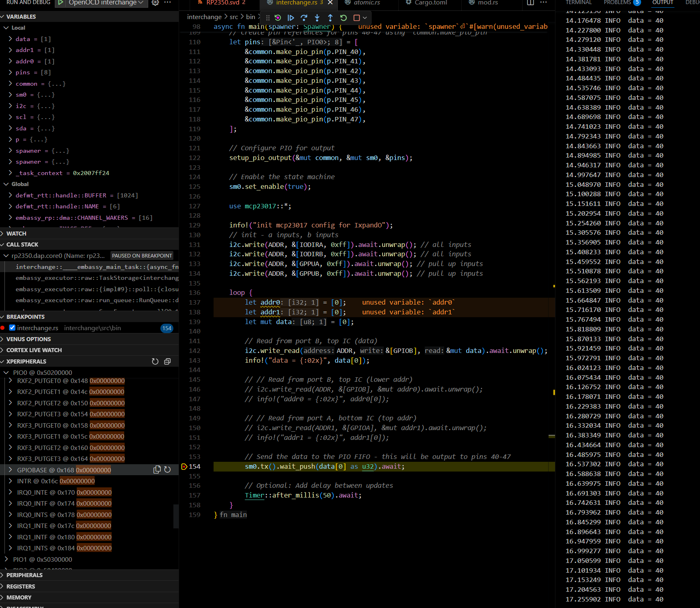
Task: Open the PROBLEMS panel tab
Action: pos(617,3)
